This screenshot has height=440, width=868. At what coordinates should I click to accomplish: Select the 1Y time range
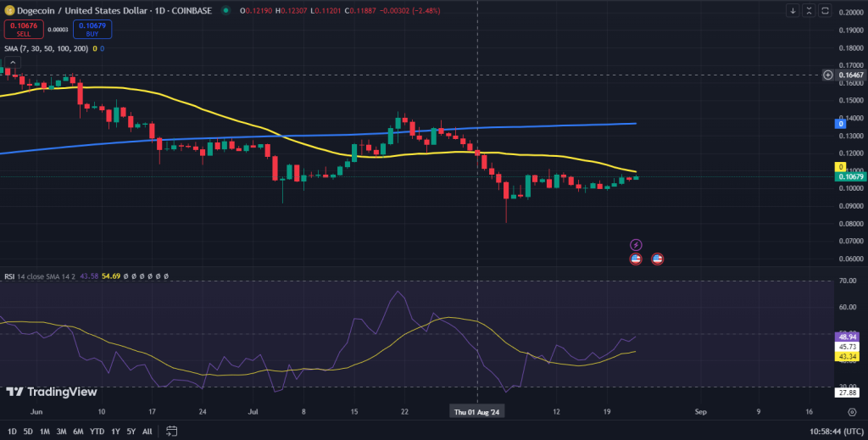115,432
